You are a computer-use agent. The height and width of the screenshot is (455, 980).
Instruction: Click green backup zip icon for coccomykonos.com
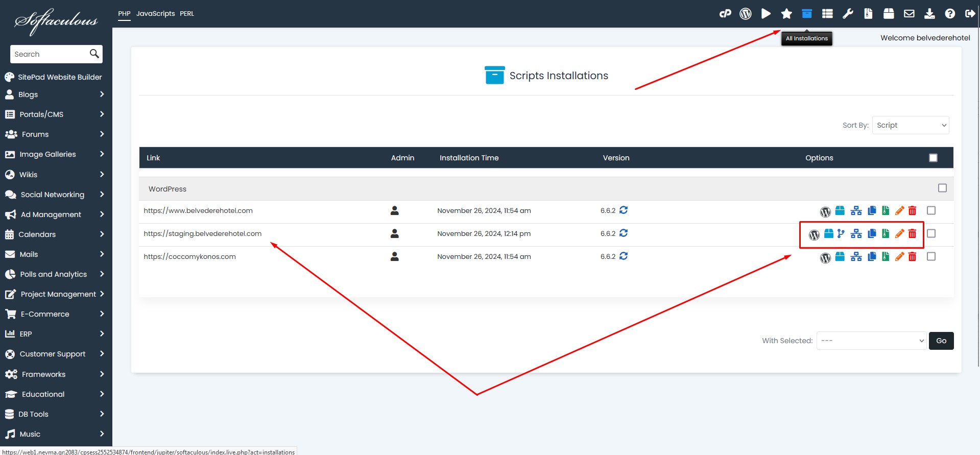click(x=886, y=257)
